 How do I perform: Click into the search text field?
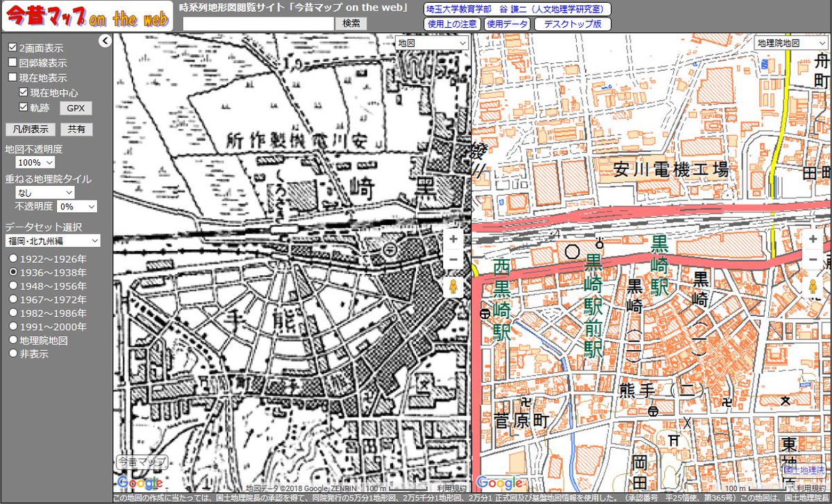[259, 24]
